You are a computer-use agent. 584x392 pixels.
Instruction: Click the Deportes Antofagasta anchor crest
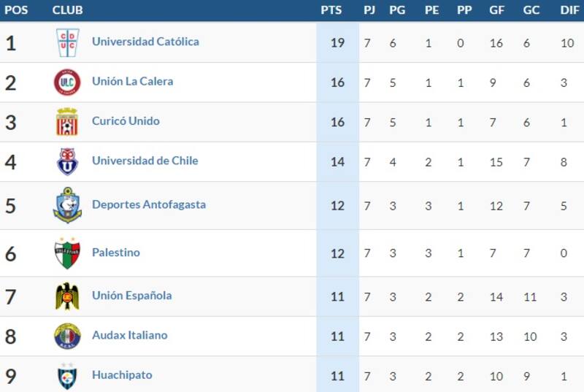point(67,205)
